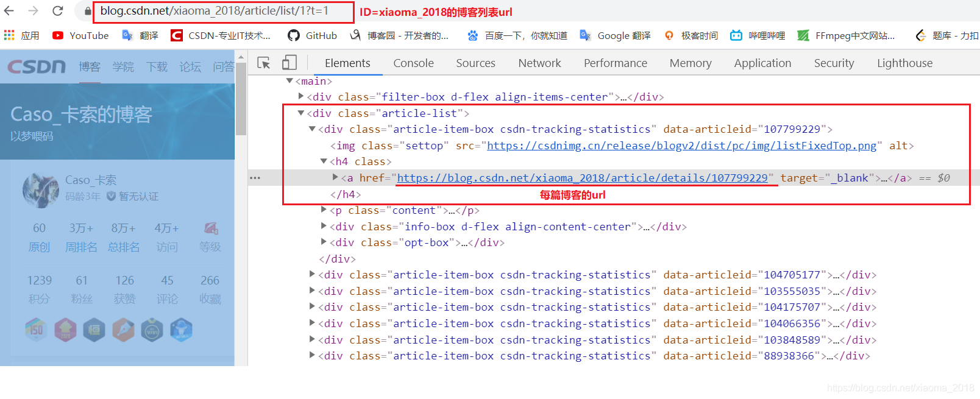Open the 题库 - 力扣 bookmark
Image resolution: width=980 pixels, height=399 pixels.
click(x=947, y=35)
